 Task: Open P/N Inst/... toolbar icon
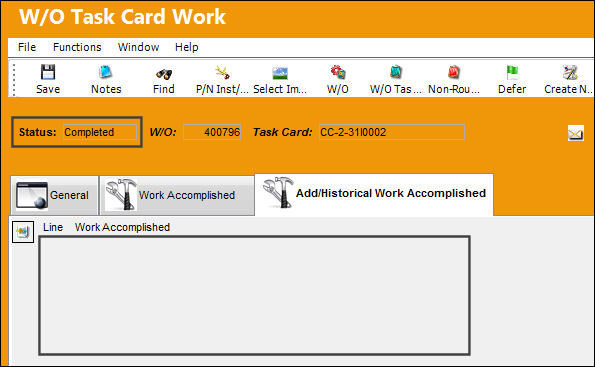[x=222, y=72]
